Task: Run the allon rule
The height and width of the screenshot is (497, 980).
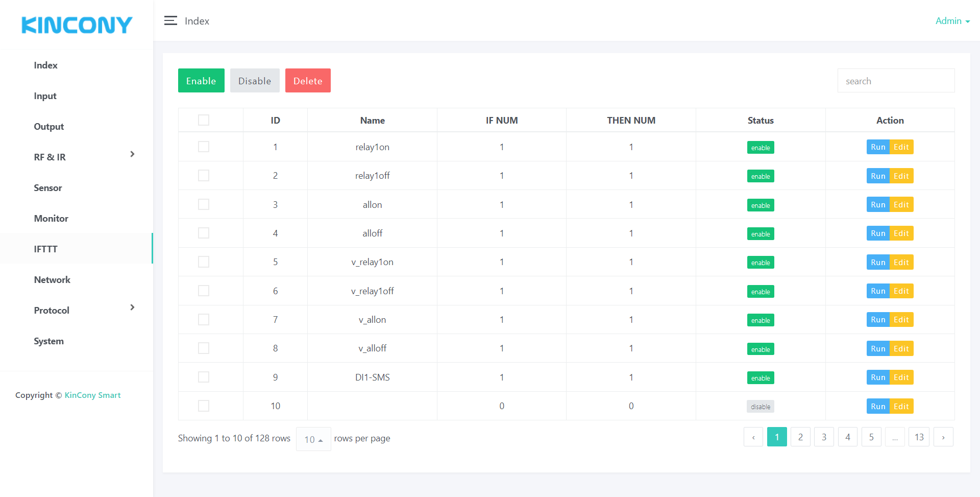Action: [877, 205]
